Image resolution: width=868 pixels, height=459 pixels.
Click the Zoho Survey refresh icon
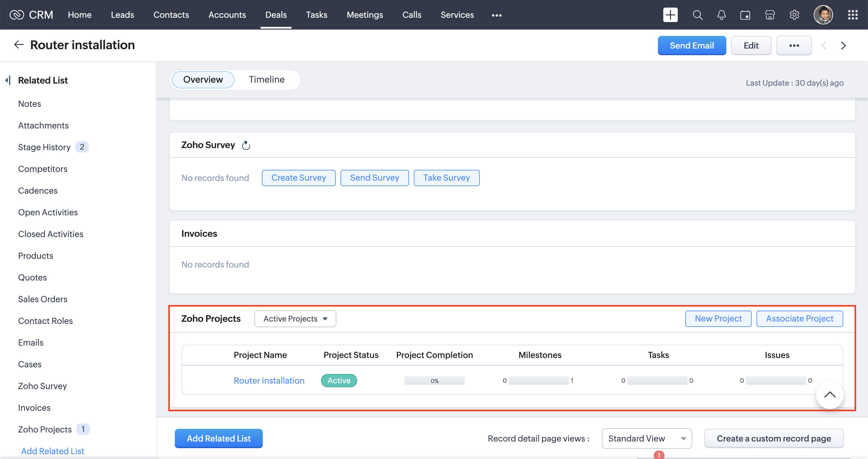pos(246,145)
